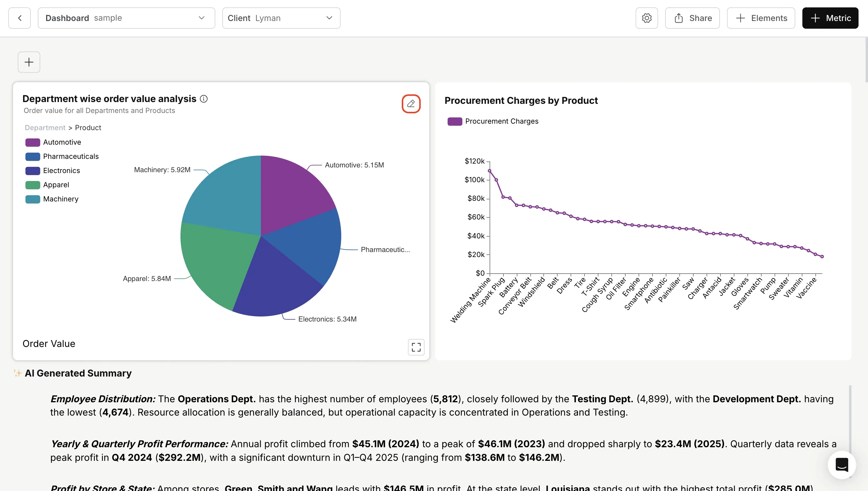Click the back arrow button
This screenshot has width=868, height=491.
tap(20, 18)
